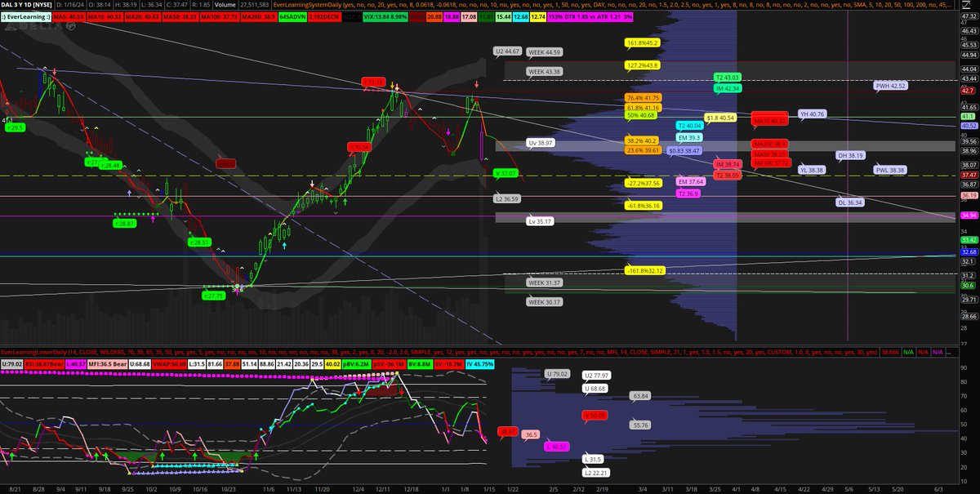The image size is (980, 494).
Task: Click the chart scale icon above price axis
Action: coord(966,6)
